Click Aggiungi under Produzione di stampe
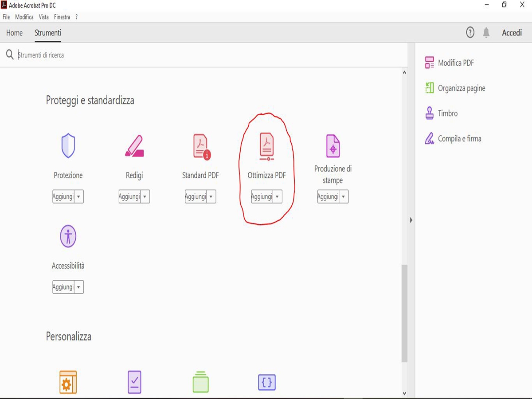532x399 pixels. (328, 196)
